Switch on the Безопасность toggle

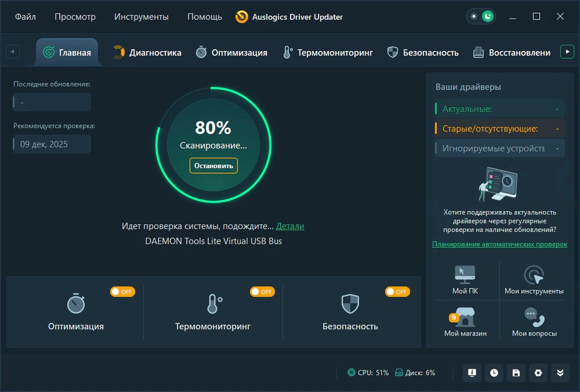397,292
